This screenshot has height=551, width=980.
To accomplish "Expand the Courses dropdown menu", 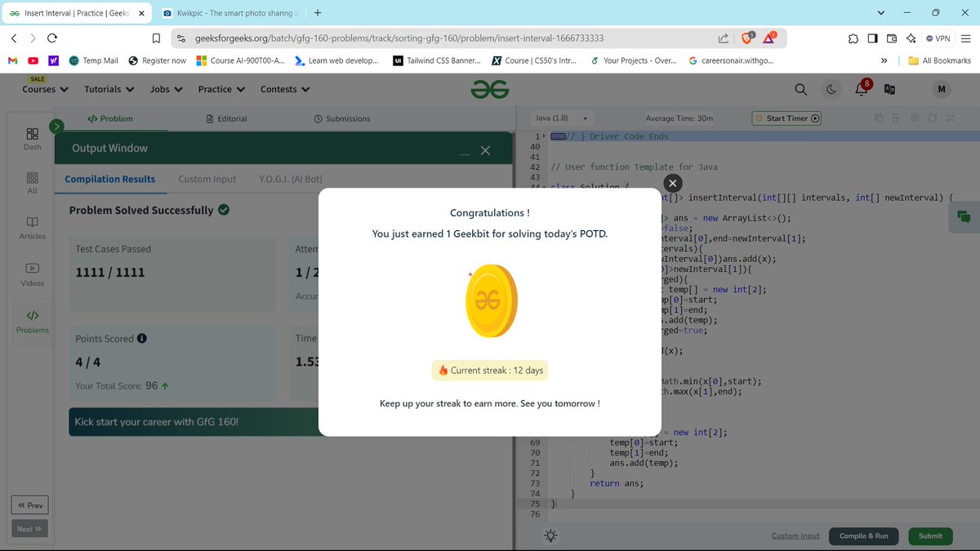I will [45, 89].
